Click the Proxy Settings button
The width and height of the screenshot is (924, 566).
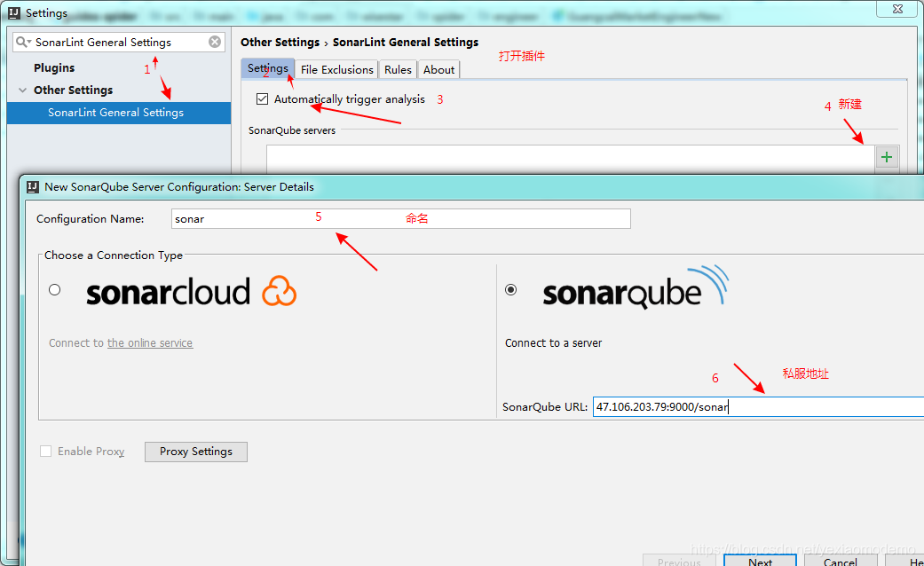[196, 452]
